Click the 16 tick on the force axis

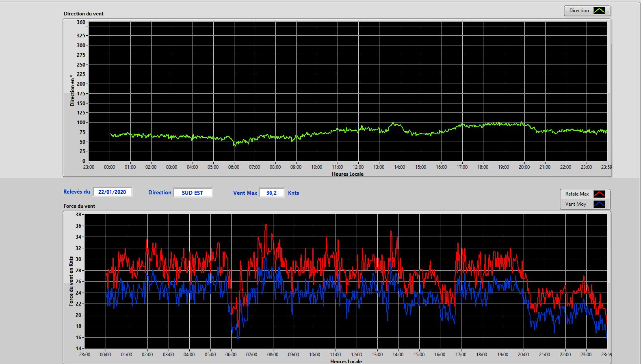[78, 338]
